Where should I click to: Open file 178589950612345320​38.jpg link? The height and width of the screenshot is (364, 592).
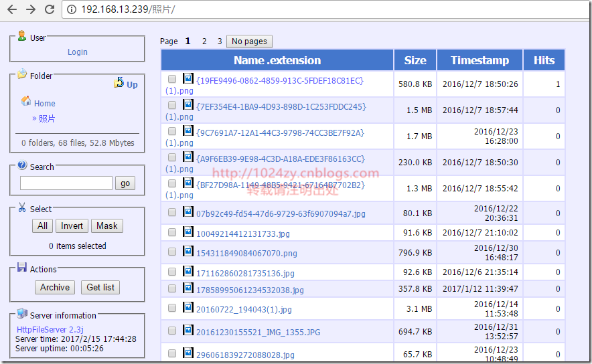point(250,290)
